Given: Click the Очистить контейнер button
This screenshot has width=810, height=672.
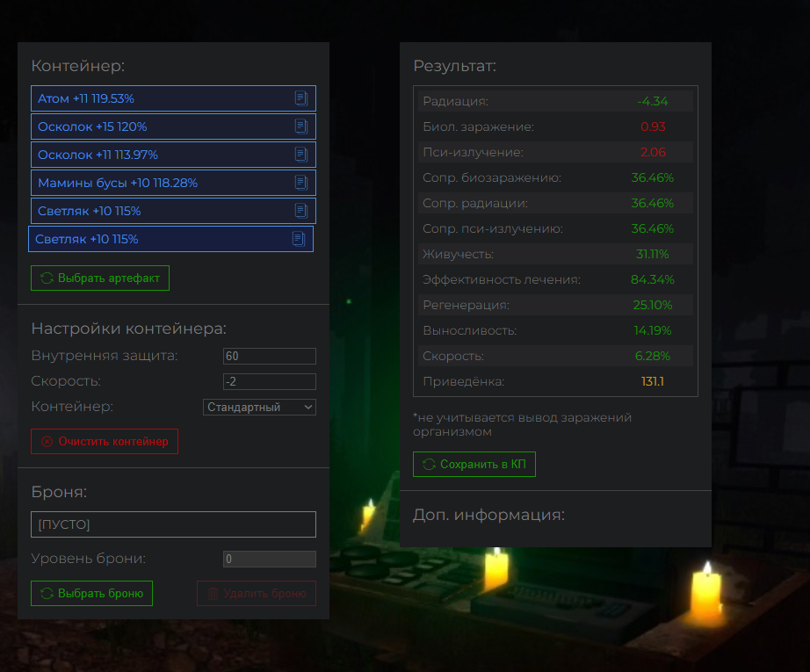Looking at the screenshot, I should click(x=105, y=442).
